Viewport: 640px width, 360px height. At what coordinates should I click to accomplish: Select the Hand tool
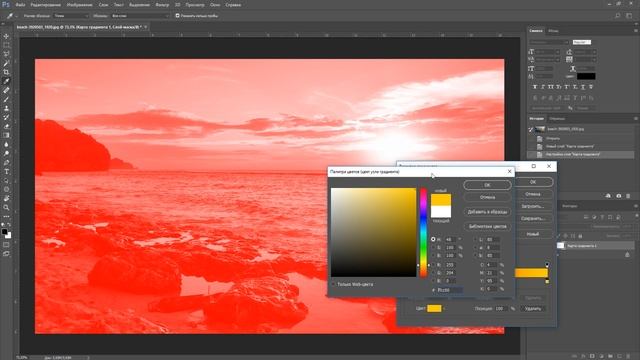tap(6, 198)
